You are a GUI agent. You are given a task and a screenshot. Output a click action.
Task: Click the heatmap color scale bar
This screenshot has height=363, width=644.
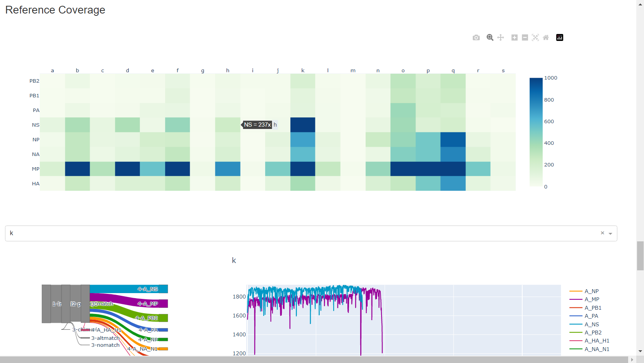pos(536,132)
